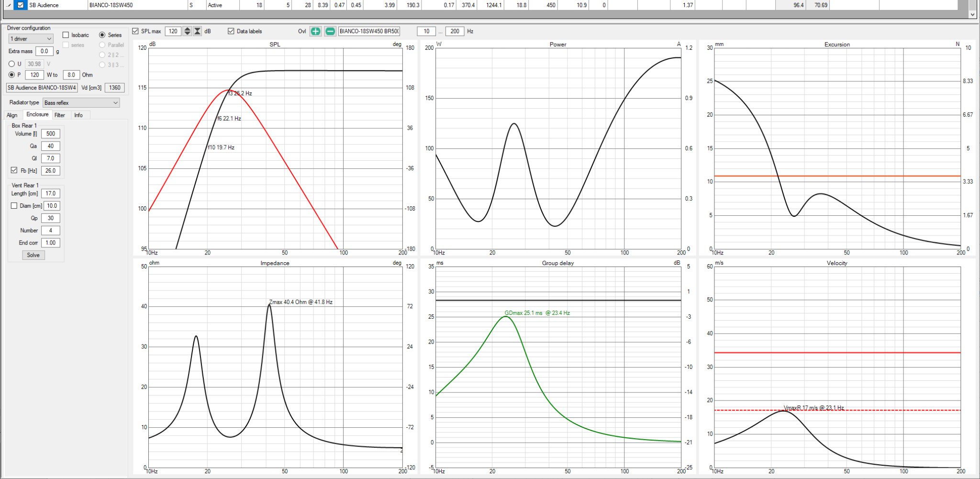Click the driver table scrollbar down arrow
Viewport: 980px width, 479px height.
972,14
